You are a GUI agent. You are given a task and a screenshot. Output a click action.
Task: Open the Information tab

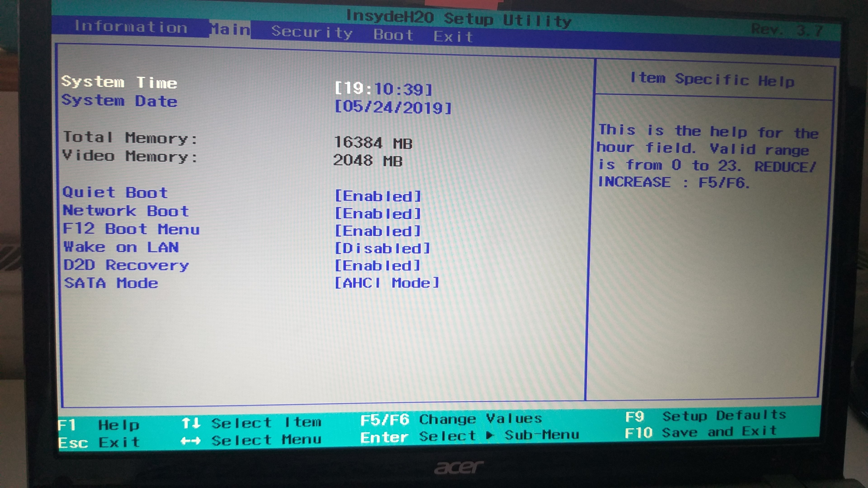131,27
